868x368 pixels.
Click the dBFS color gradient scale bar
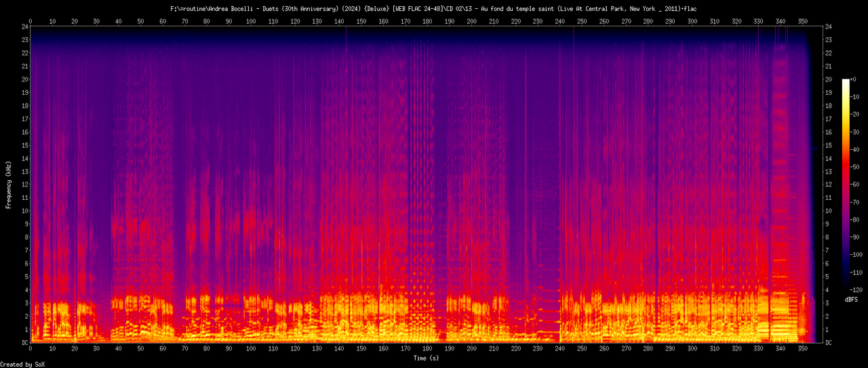pos(845,185)
